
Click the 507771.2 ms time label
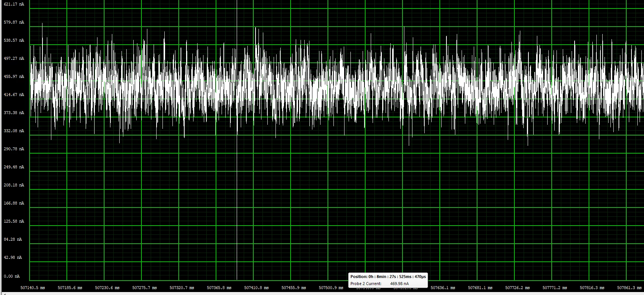tap(555, 288)
